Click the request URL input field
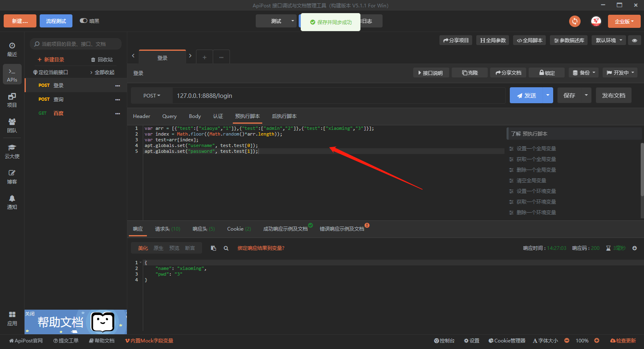Screen dimensions: 644x349 pos(339,96)
